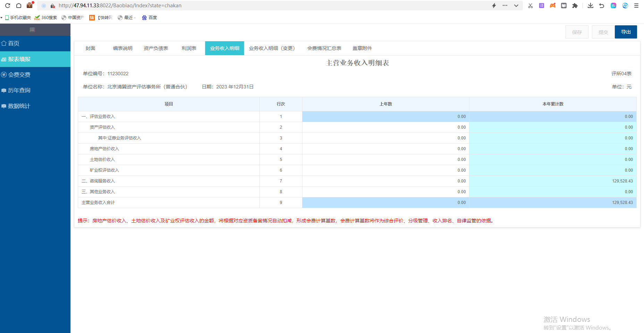The height and width of the screenshot is (333, 644).
Task: Expand the bookmarks bar dropdown triangle
Action: [x=2, y=18]
